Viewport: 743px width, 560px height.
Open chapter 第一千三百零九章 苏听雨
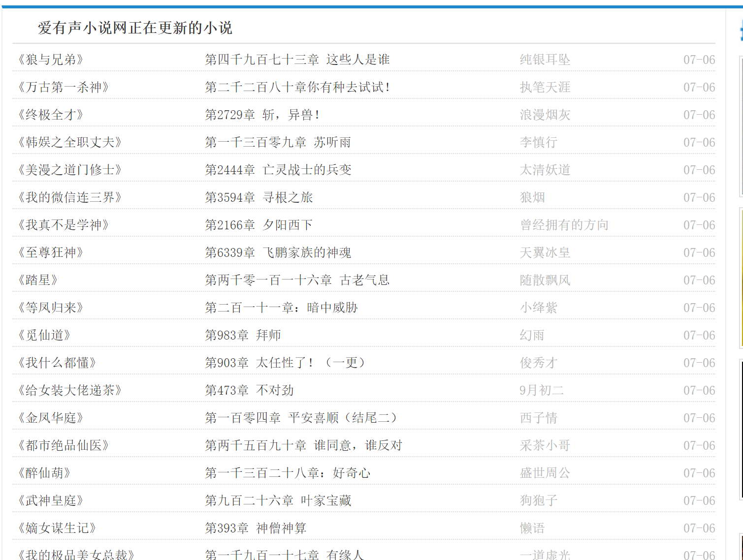coord(278,142)
